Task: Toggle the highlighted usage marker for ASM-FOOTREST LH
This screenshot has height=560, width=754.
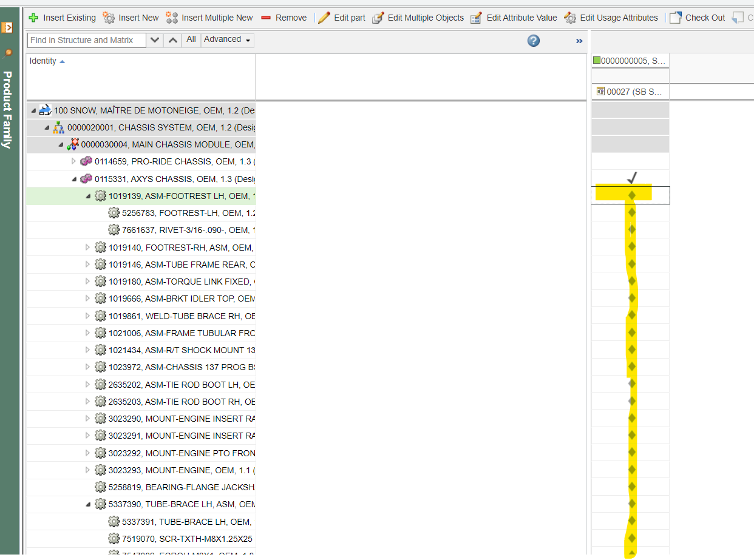Action: tap(631, 195)
